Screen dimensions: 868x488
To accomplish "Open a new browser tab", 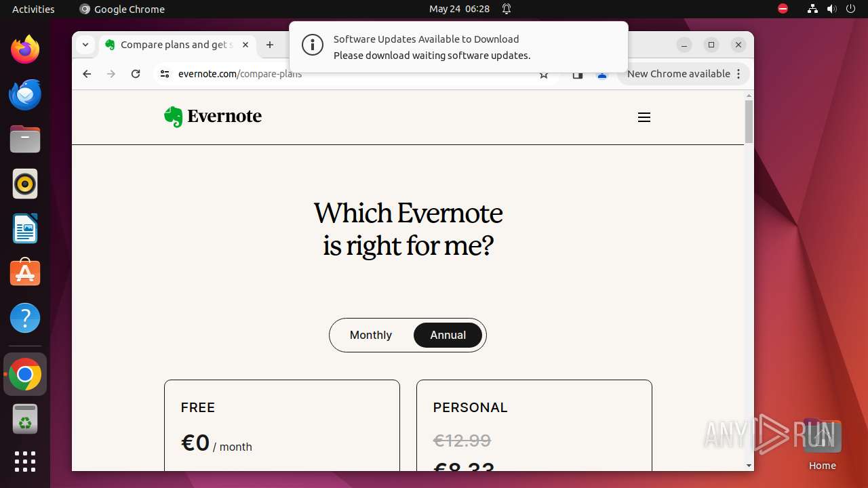I will [270, 45].
